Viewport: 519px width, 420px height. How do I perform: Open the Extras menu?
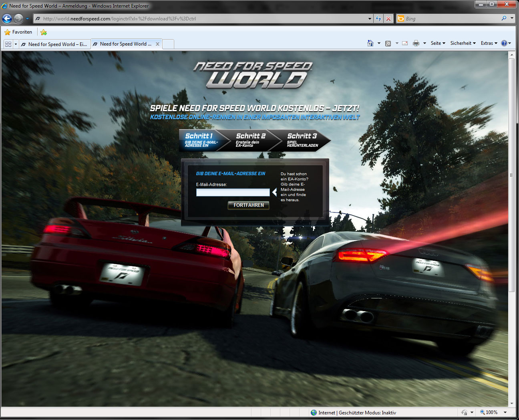click(489, 43)
